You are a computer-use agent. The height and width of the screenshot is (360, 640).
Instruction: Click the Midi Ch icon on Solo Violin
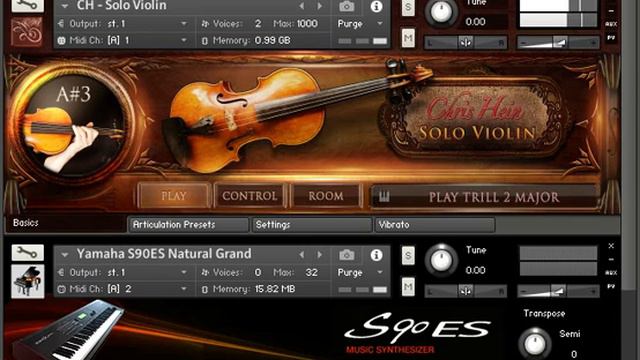tap(61, 40)
